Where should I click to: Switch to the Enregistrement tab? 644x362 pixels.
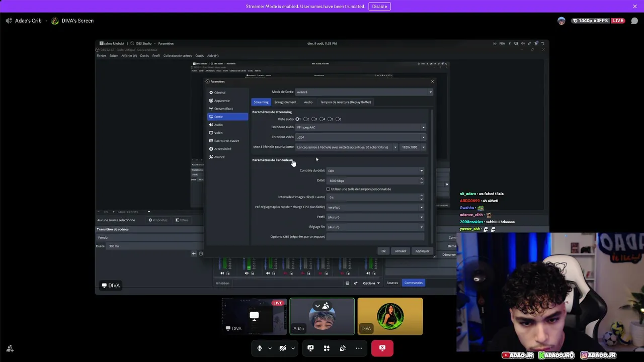pos(285,102)
